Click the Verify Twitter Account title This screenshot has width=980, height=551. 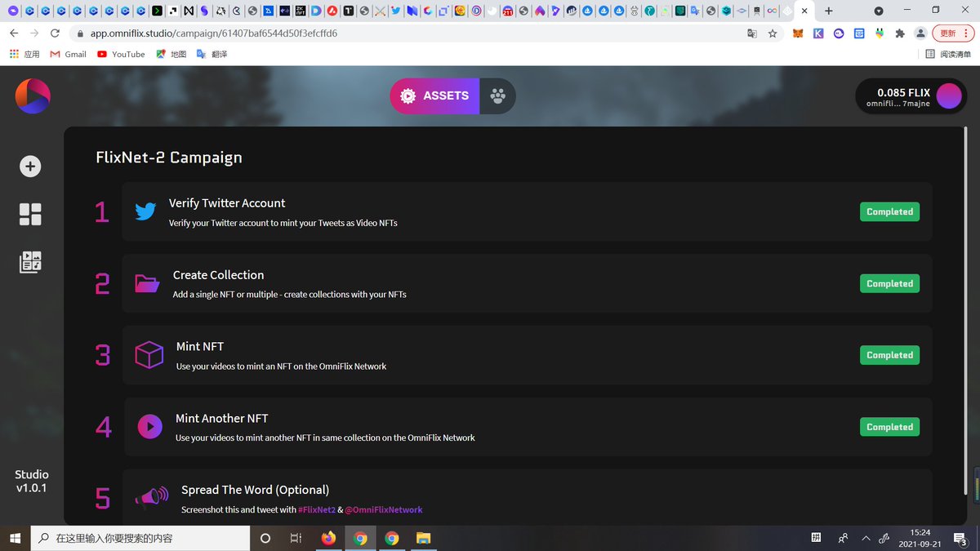pyautogui.click(x=227, y=203)
